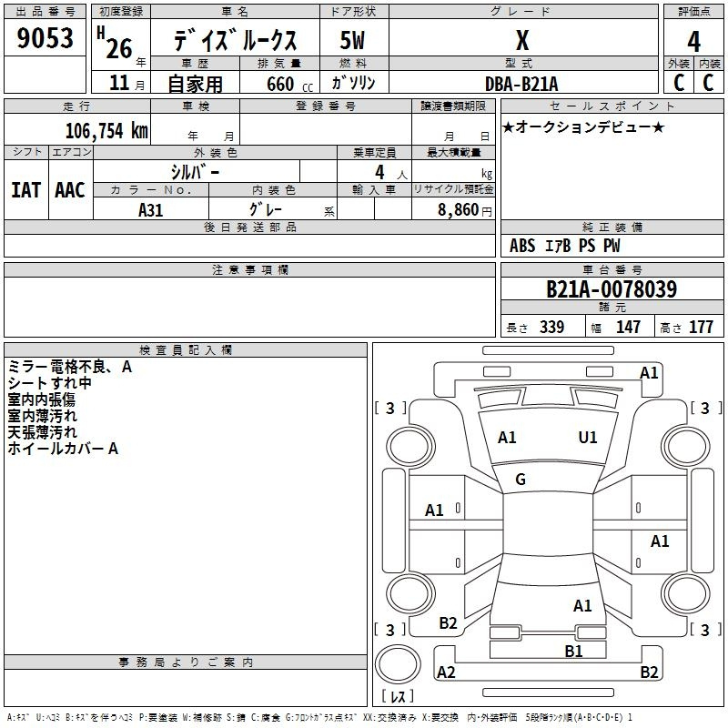728x728 pixels.
Task: Select the G windshield chip marker
Action: point(521,480)
